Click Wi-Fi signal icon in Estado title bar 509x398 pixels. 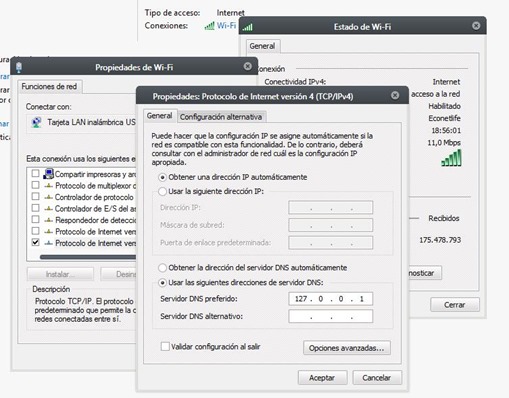click(248, 27)
